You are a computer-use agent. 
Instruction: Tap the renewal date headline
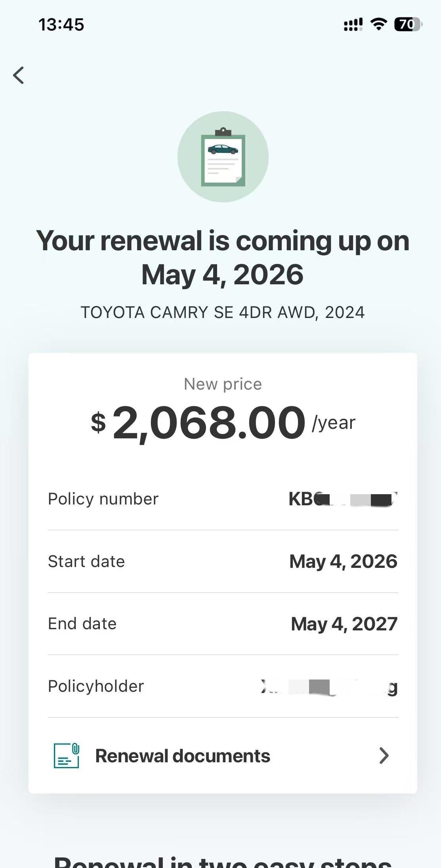point(223,257)
